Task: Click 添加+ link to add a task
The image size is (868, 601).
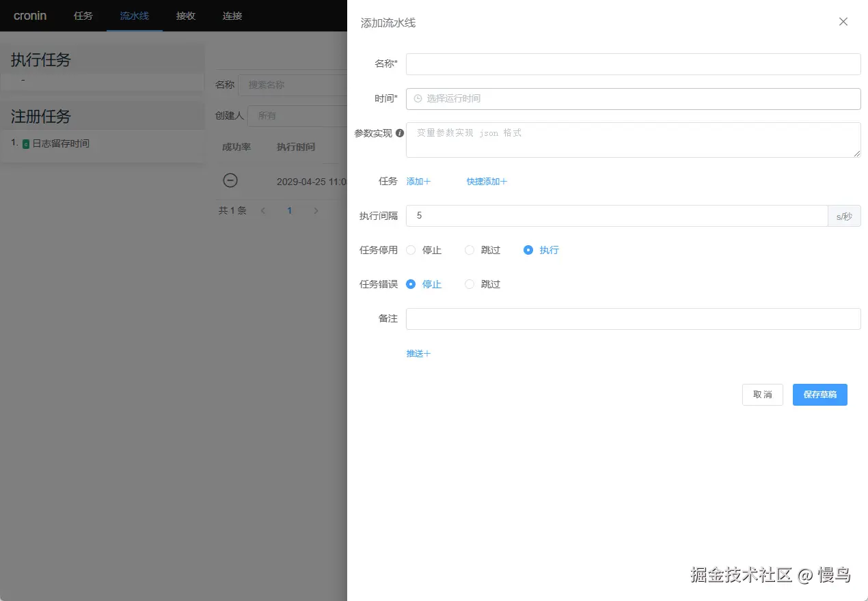Action: coord(418,182)
